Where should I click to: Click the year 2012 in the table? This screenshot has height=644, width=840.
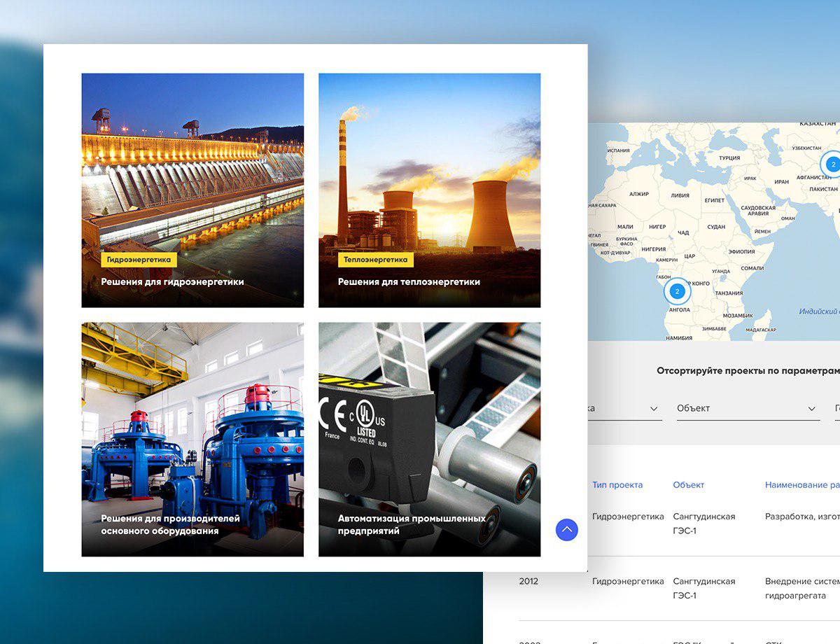pos(528,581)
